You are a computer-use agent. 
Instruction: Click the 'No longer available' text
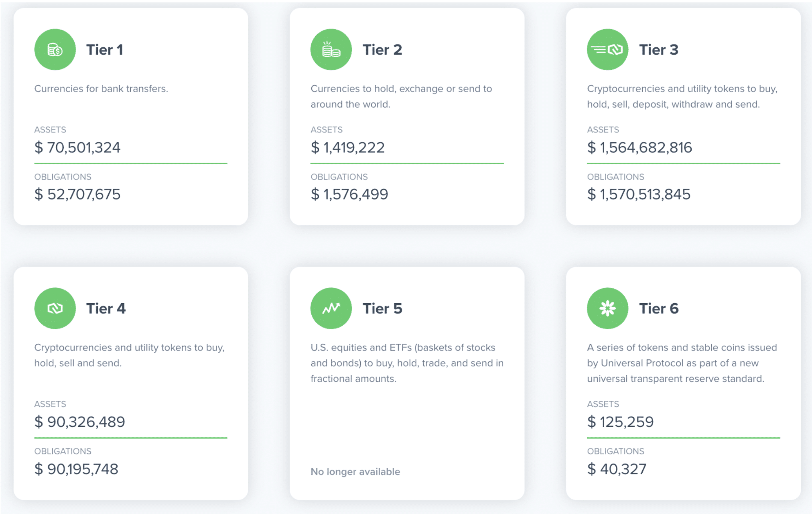(355, 471)
